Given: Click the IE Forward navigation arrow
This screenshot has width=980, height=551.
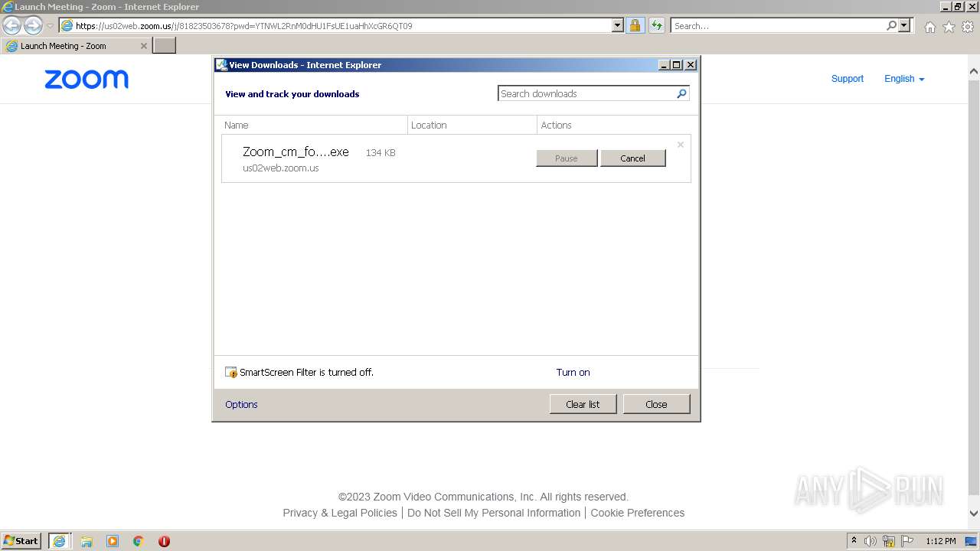Looking at the screenshot, I should (x=33, y=26).
